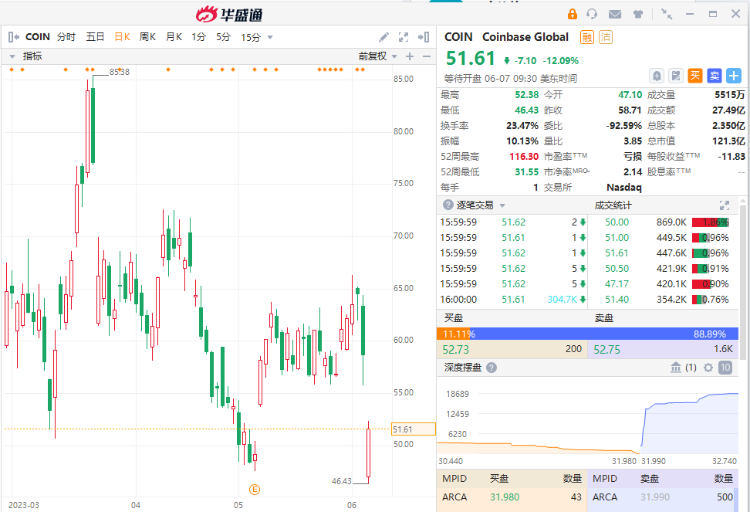Click bid price 52.73

[455, 349]
